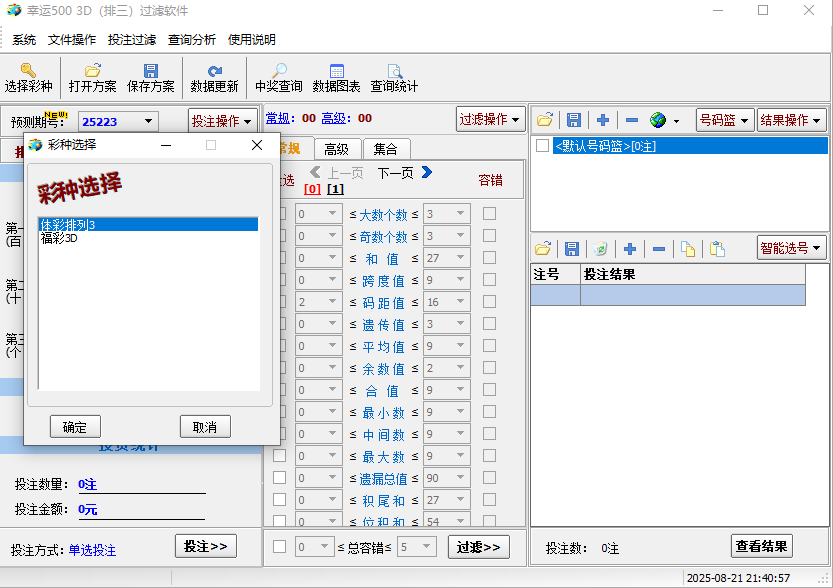This screenshot has height=588, width=833.
Task: Refresh data with 数据更新 icon
Action: click(214, 71)
